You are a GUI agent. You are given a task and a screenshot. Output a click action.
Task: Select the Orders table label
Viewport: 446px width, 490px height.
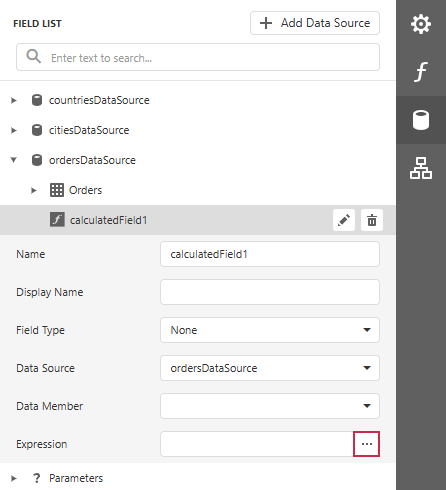pos(85,190)
